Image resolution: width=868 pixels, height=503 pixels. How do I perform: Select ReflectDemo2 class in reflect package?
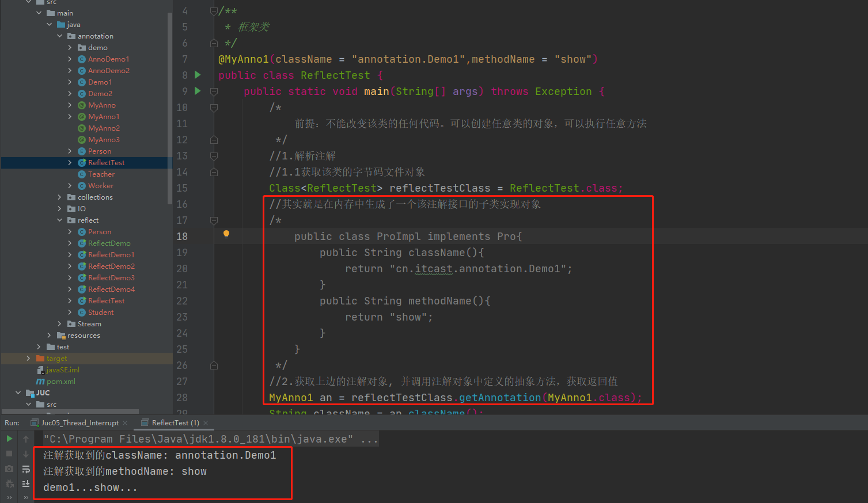click(x=111, y=266)
